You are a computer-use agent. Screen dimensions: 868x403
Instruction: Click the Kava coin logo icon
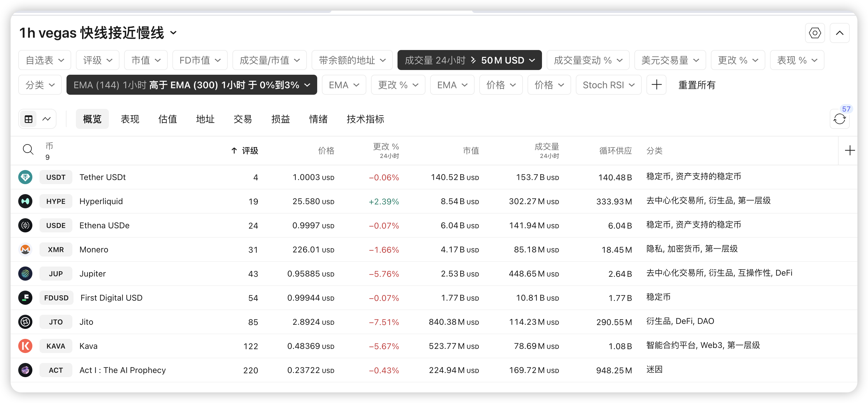pyautogui.click(x=25, y=346)
